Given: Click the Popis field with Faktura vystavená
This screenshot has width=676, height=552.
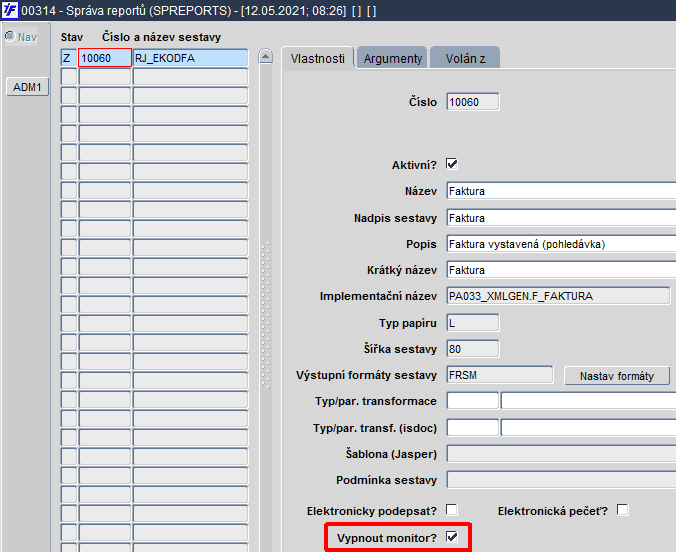Looking at the screenshot, I should coord(561,244).
